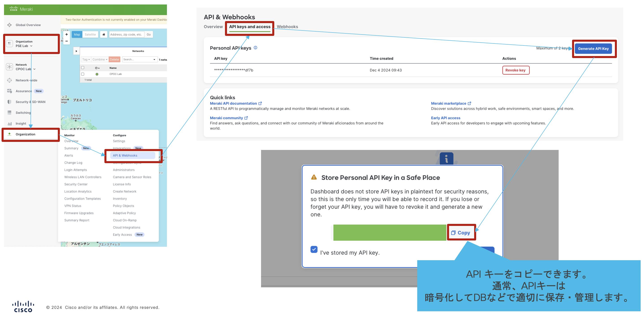Zoom in the map with plus button

pyautogui.click(x=67, y=35)
